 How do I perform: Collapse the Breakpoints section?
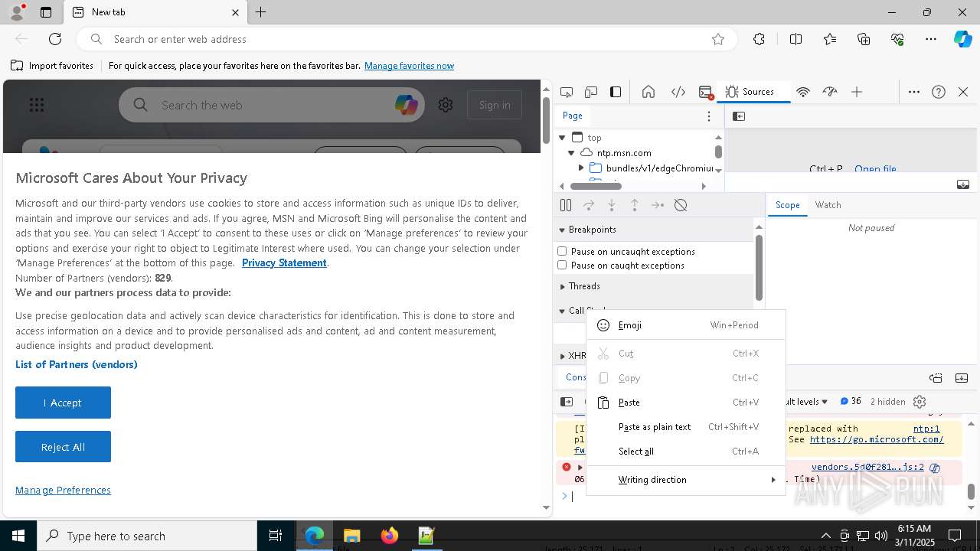562,230
